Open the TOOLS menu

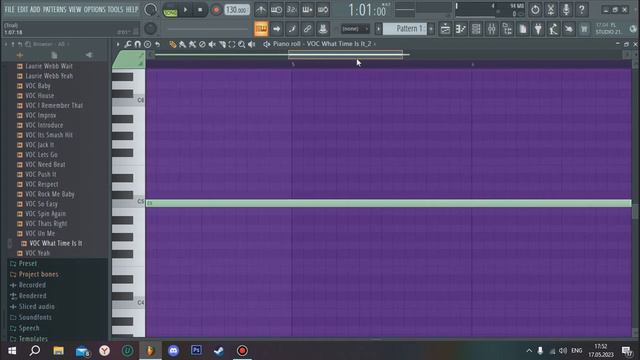click(116, 9)
